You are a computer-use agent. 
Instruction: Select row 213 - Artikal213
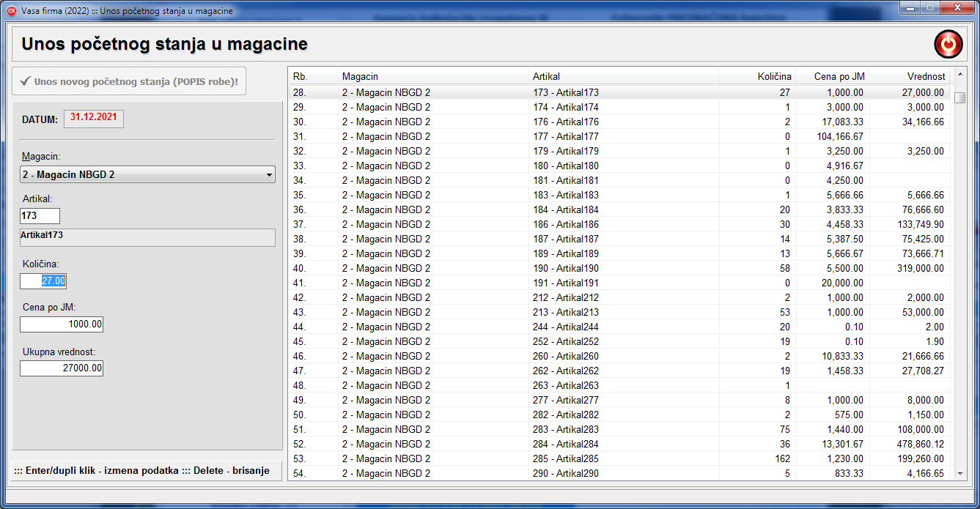click(x=619, y=312)
